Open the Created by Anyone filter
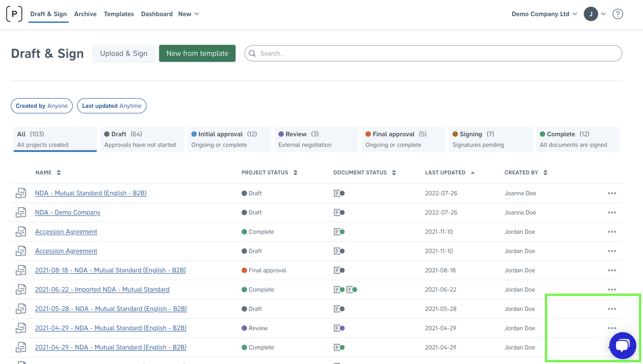 [41, 106]
